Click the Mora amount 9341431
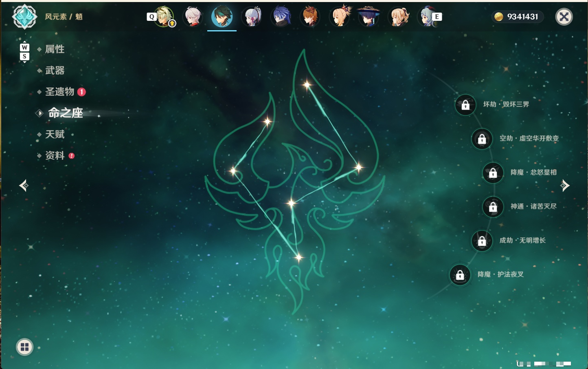The image size is (588, 369). 523,17
